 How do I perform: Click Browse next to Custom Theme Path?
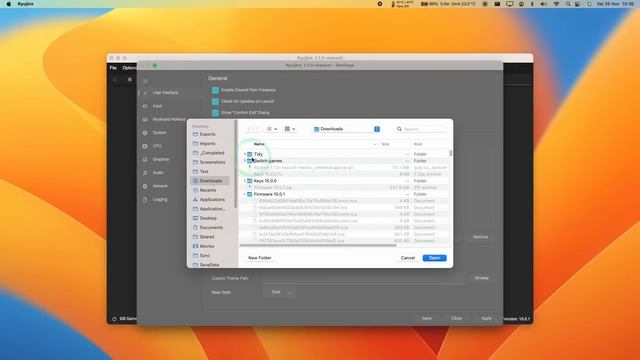click(482, 278)
